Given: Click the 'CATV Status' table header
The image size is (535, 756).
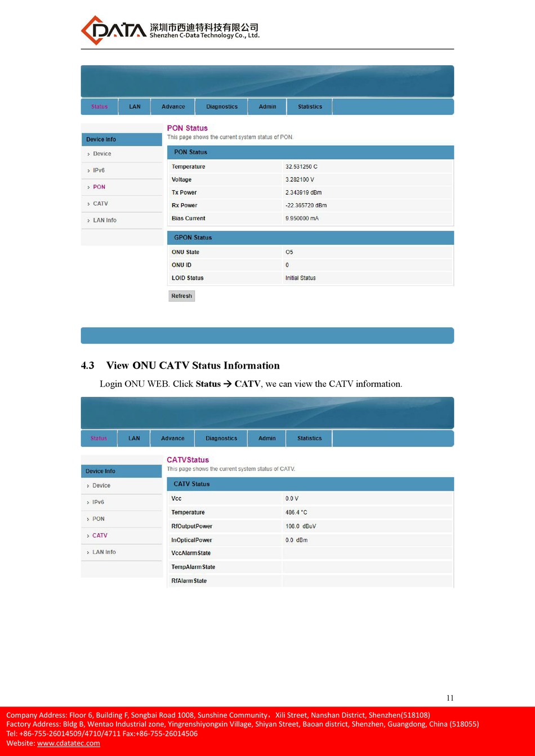Looking at the screenshot, I should (310, 484).
